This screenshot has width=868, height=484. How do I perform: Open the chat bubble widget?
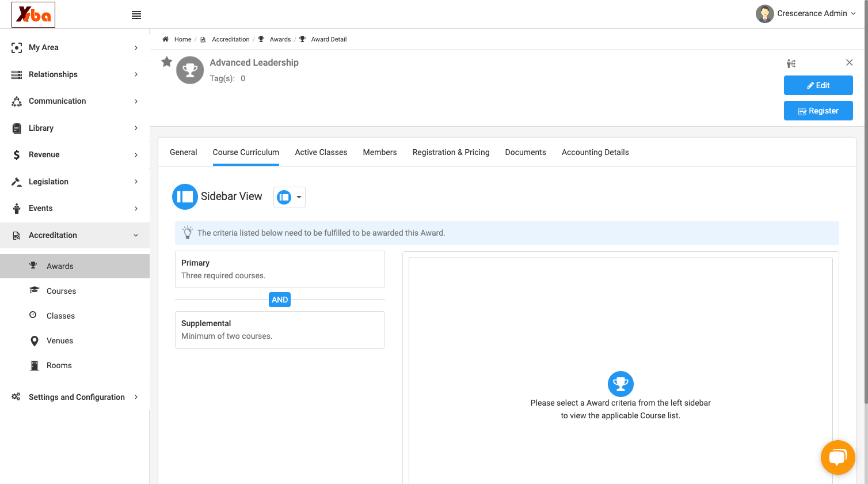[838, 457]
